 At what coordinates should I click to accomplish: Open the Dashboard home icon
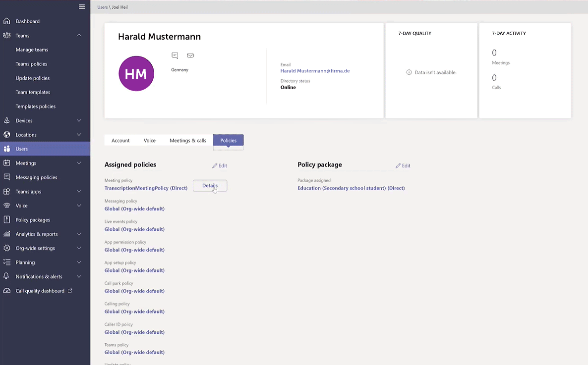coord(7,21)
